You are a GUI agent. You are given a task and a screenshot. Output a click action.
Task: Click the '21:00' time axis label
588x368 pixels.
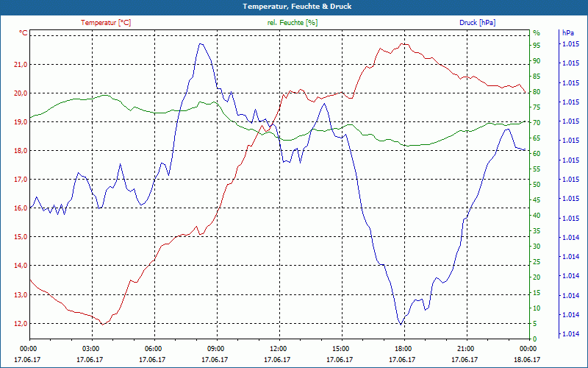click(465, 348)
